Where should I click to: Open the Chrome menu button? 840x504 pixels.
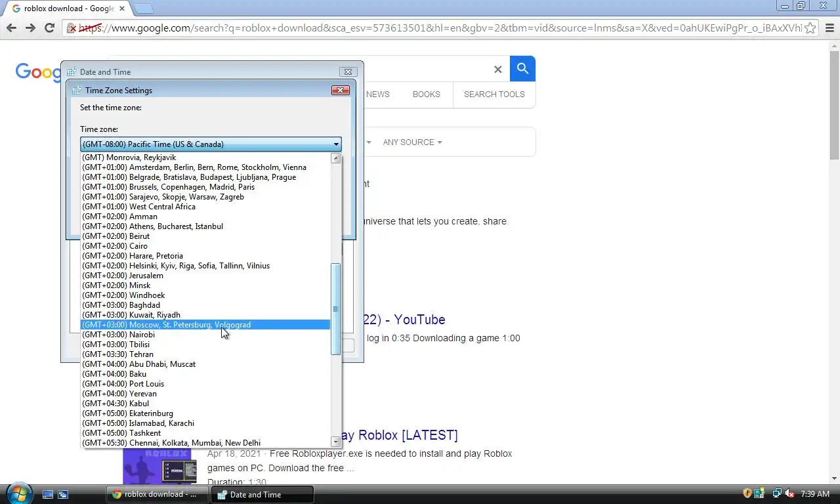tap(829, 28)
